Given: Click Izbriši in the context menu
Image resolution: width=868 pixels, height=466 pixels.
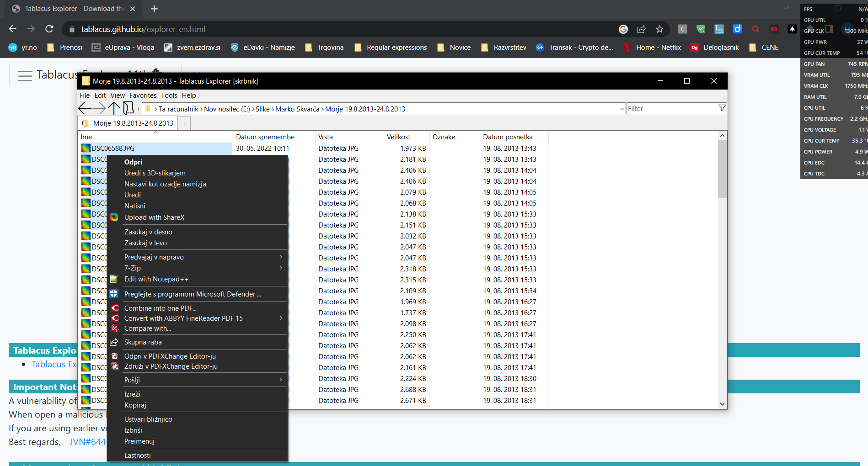Looking at the screenshot, I should pos(197,430).
